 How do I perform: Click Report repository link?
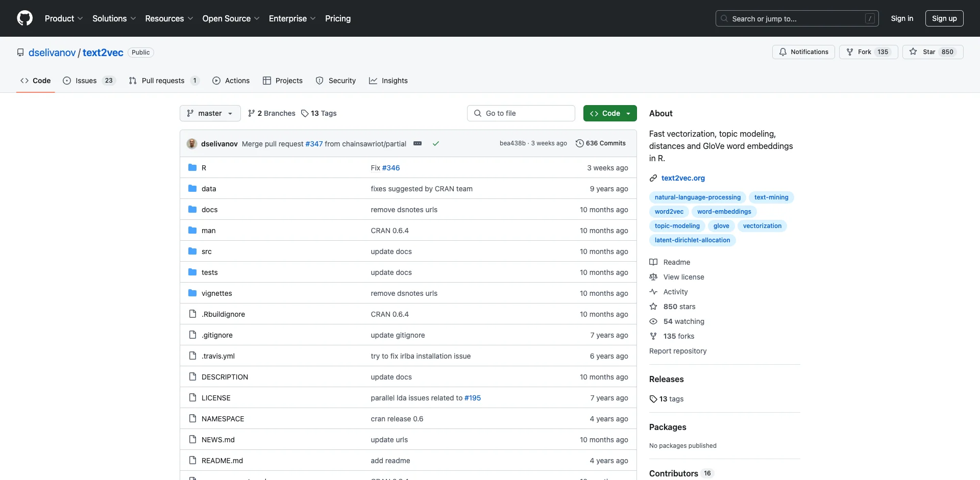pyautogui.click(x=678, y=351)
